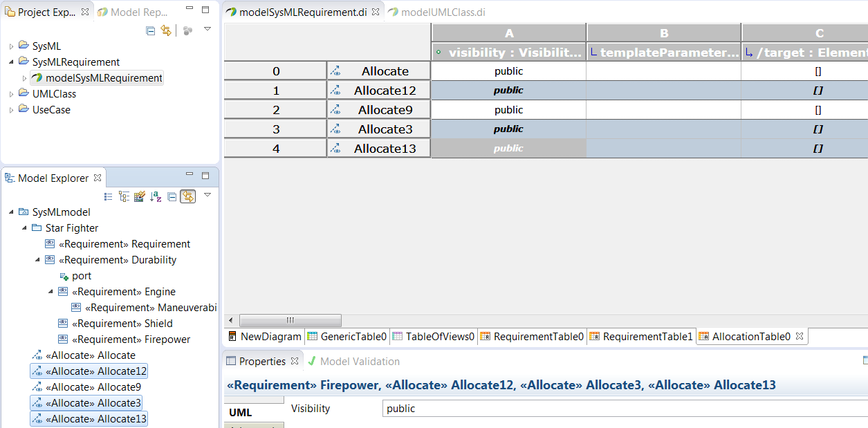868x428 pixels.
Task: Click the visibility column header
Action: 509,52
